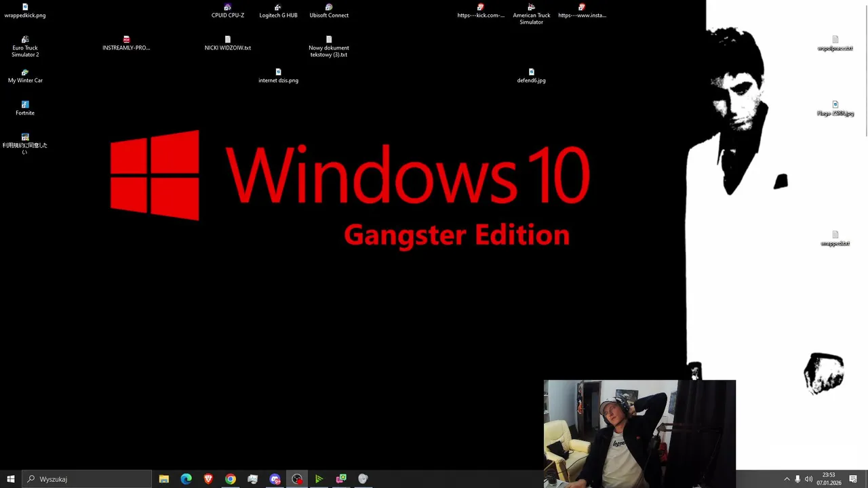Launch American Truck Simulator shortcut
Screen dimensions: 868x488
click(x=532, y=14)
